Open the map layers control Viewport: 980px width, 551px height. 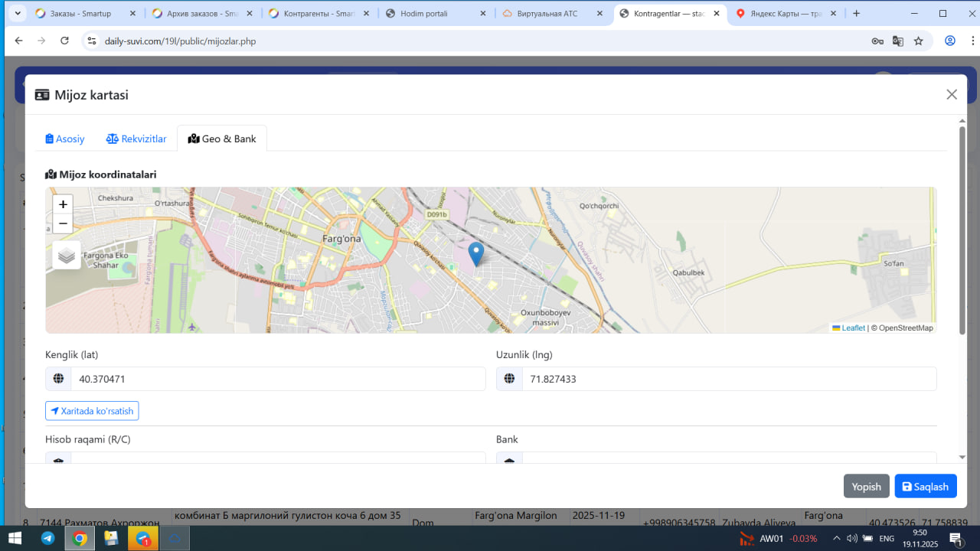click(67, 255)
